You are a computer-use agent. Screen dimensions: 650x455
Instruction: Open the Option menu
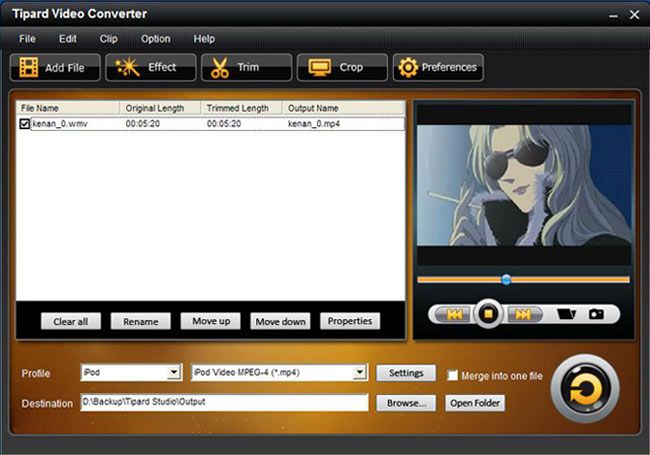[155, 39]
